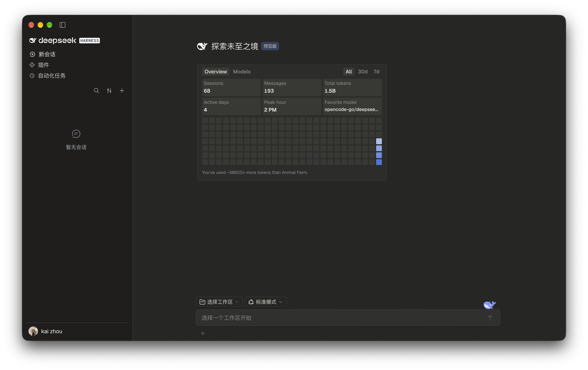Click the 暂无会话 empty chat bubble icon
This screenshot has height=370, width=588.
[x=76, y=134]
